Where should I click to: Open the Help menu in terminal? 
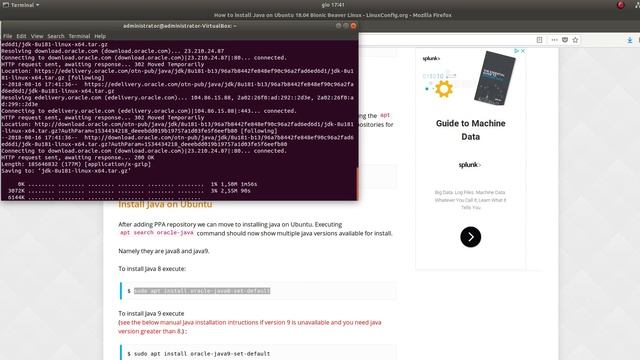point(100,36)
